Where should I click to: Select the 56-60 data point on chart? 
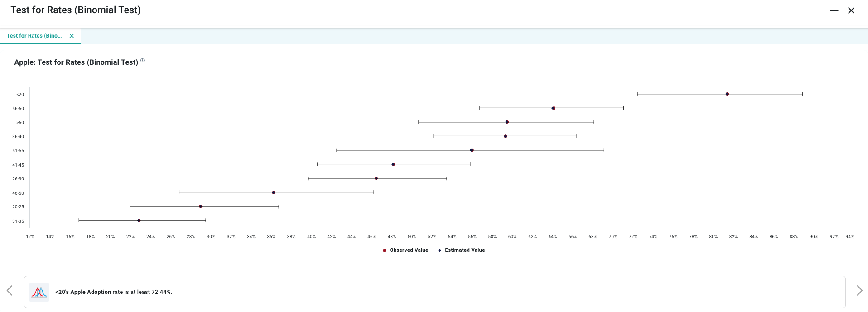[553, 108]
